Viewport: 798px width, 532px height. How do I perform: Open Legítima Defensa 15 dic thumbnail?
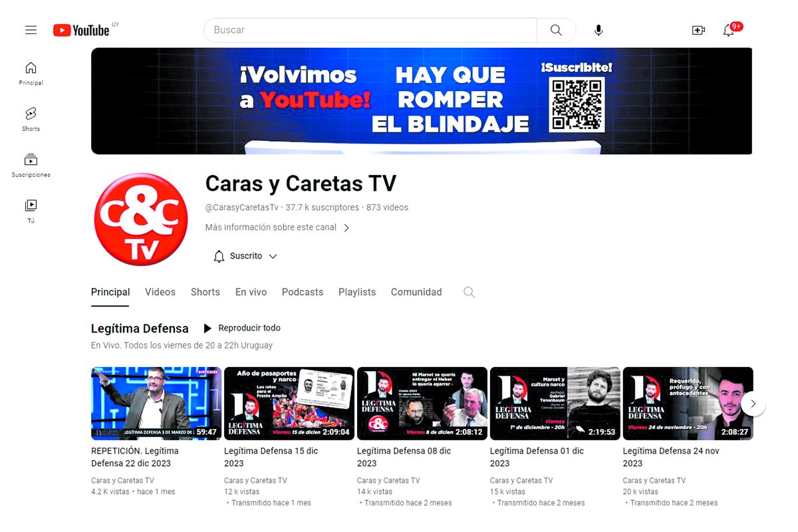pyautogui.click(x=289, y=403)
